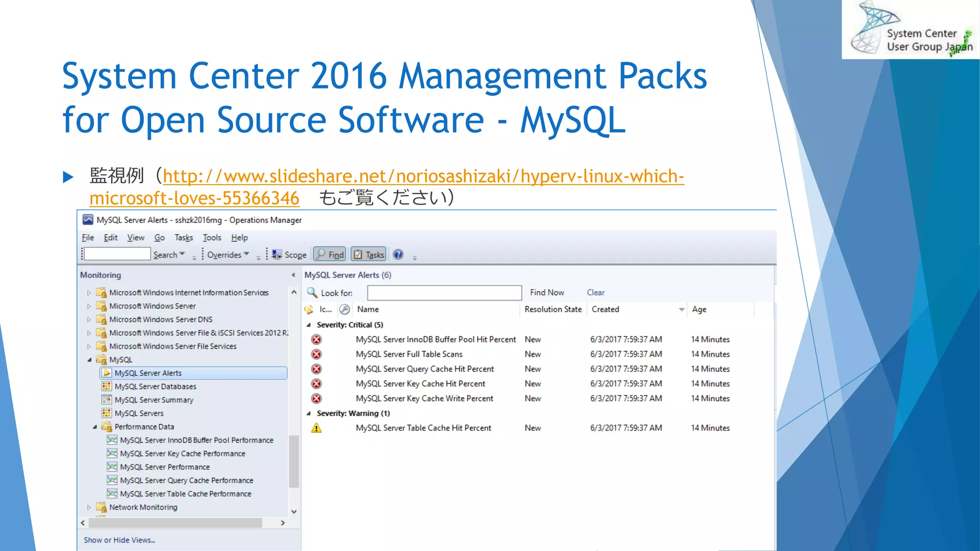This screenshot has height=551, width=980.
Task: Click the Clear link
Action: (x=596, y=292)
